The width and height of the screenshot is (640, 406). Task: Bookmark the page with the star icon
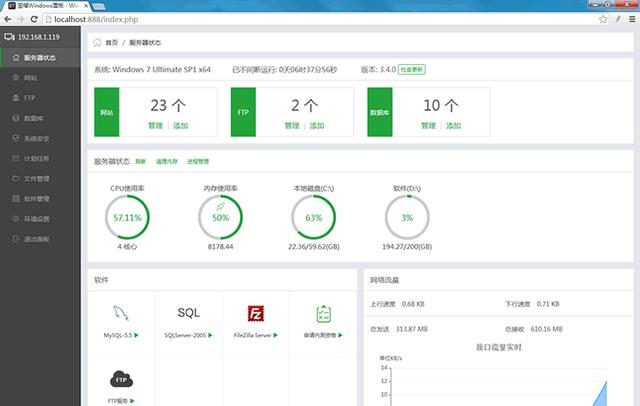click(x=600, y=19)
